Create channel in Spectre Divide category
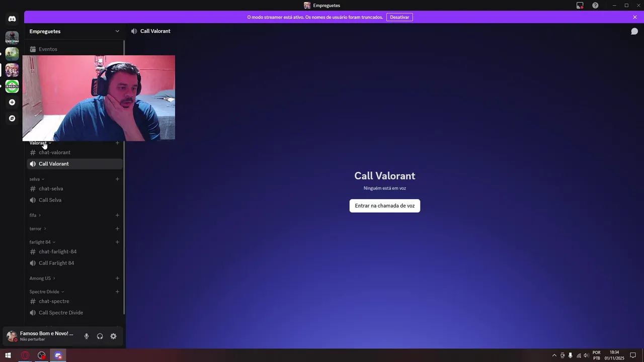 pyautogui.click(x=117, y=292)
